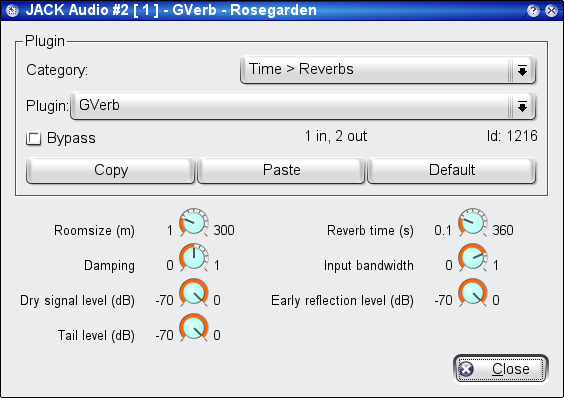The height and width of the screenshot is (398, 564).
Task: Enable the Bypass checkbox
Action: point(33,138)
